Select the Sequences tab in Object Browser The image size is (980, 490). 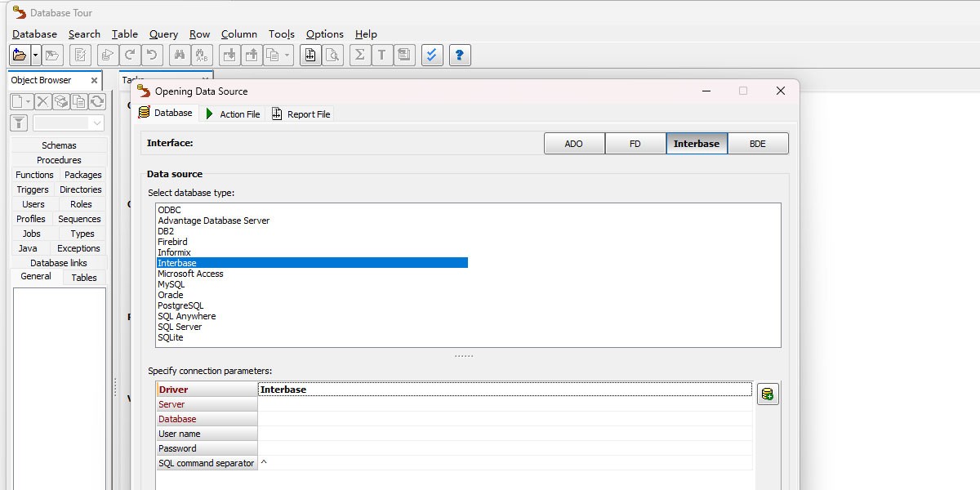(79, 219)
